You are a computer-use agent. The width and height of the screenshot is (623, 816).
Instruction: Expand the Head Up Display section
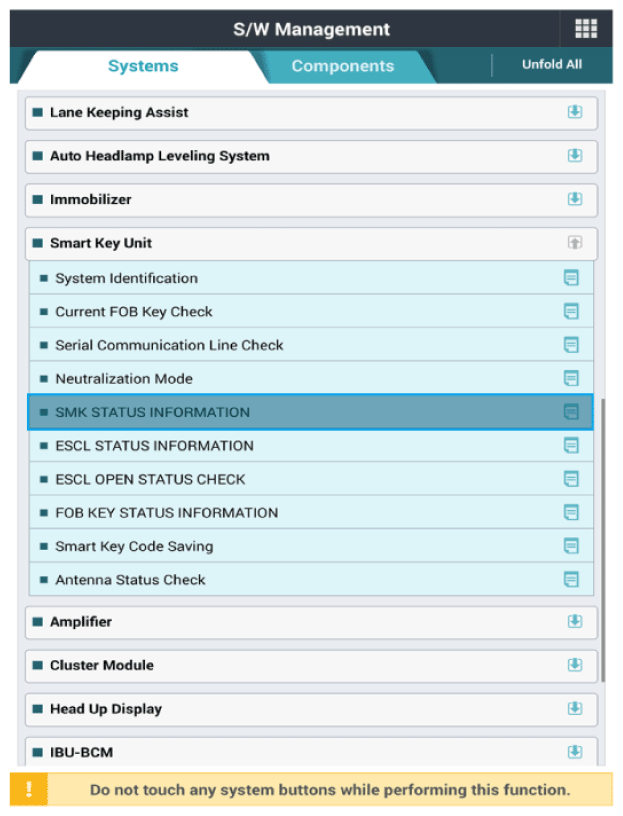[x=575, y=709]
